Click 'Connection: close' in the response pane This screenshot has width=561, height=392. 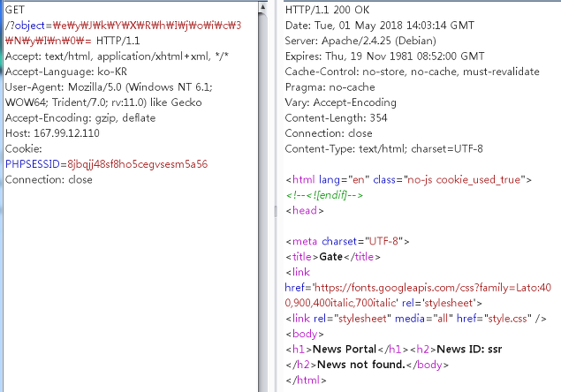tap(329, 133)
